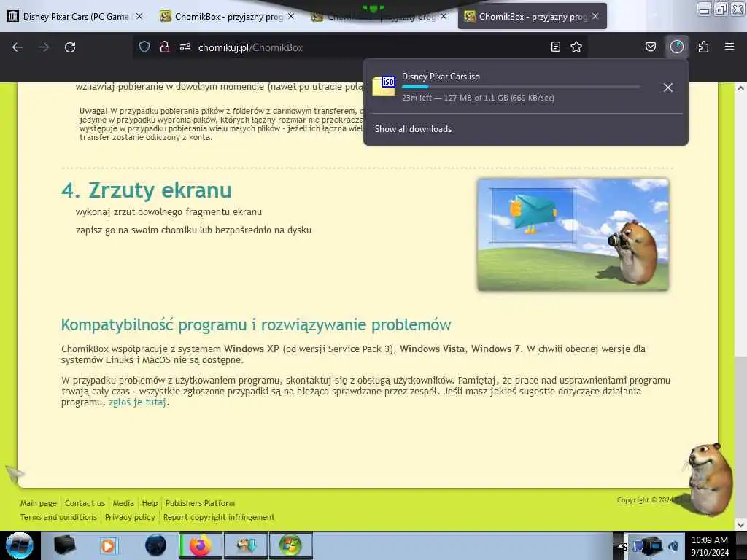
Task: Click the page scrollbar up arrow
Action: (x=740, y=88)
